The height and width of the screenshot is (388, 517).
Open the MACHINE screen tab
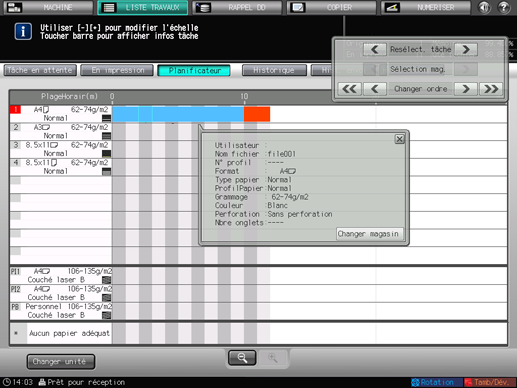(x=49, y=7)
